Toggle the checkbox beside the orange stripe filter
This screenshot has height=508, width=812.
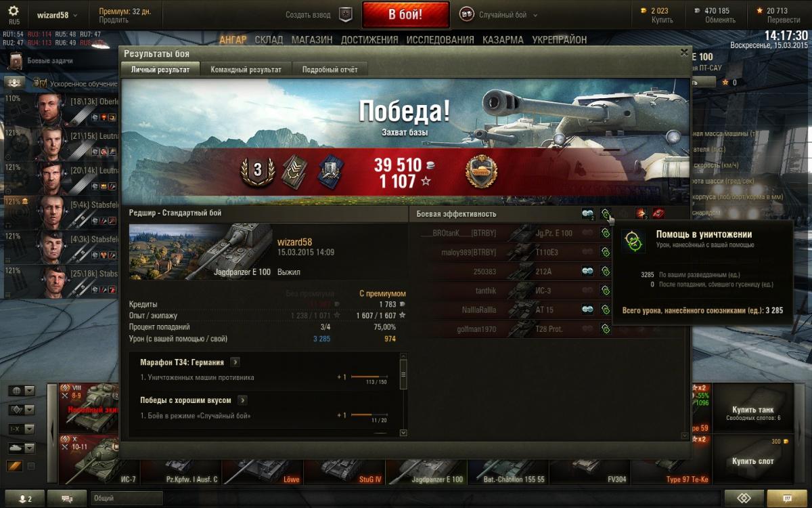30,466
